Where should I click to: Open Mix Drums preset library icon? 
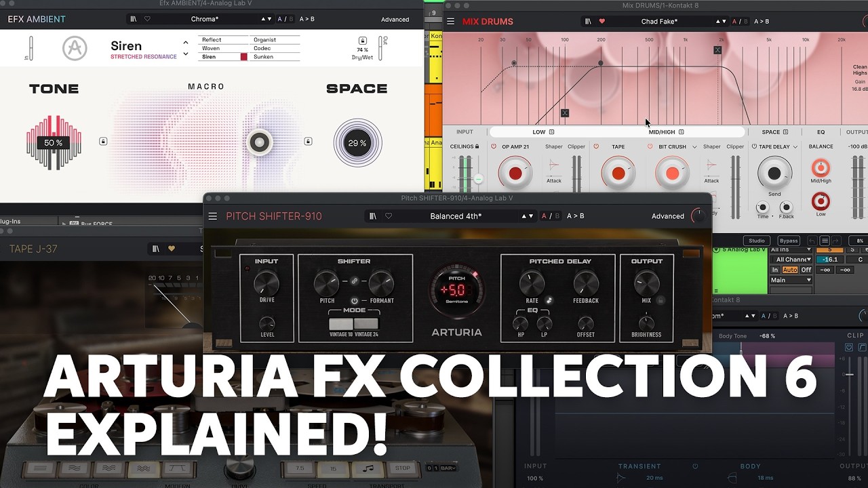(x=588, y=22)
